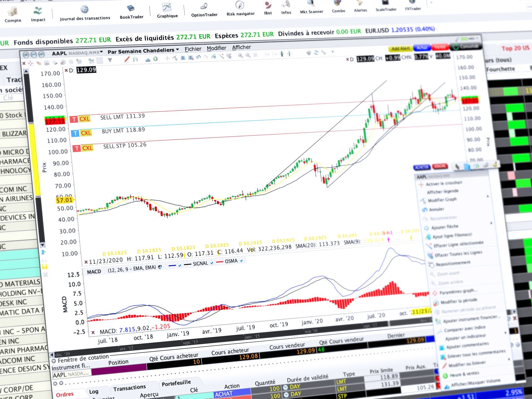Open the small triangle at far right of chart toolbar
The height and width of the screenshot is (399, 532).
pyautogui.click(x=332, y=52)
